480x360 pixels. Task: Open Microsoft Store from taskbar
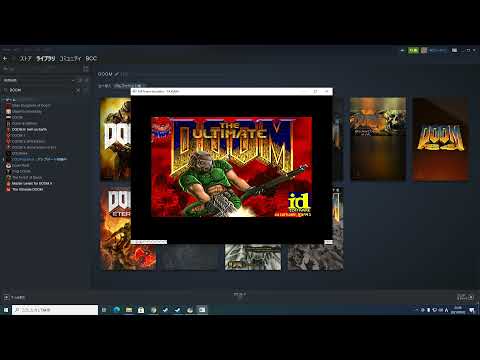tap(141, 310)
